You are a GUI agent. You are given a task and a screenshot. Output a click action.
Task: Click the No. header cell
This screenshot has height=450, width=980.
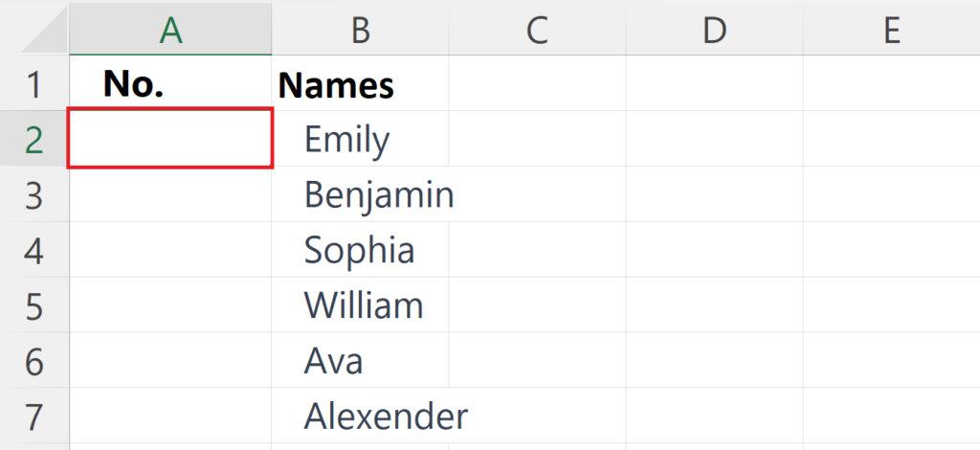pos(170,83)
